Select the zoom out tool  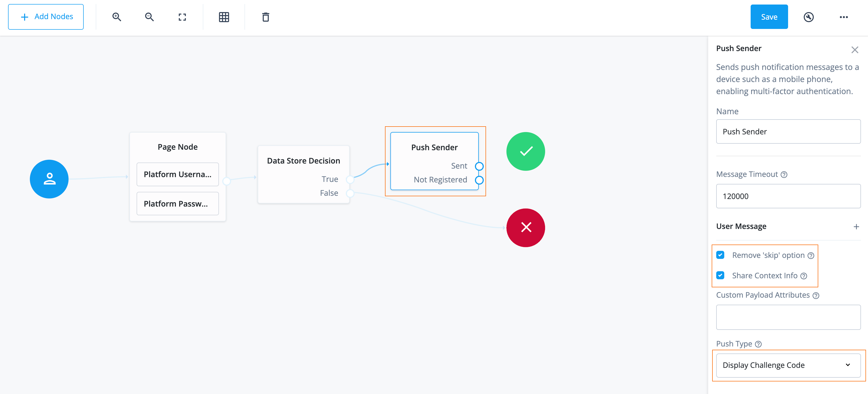[x=149, y=17]
